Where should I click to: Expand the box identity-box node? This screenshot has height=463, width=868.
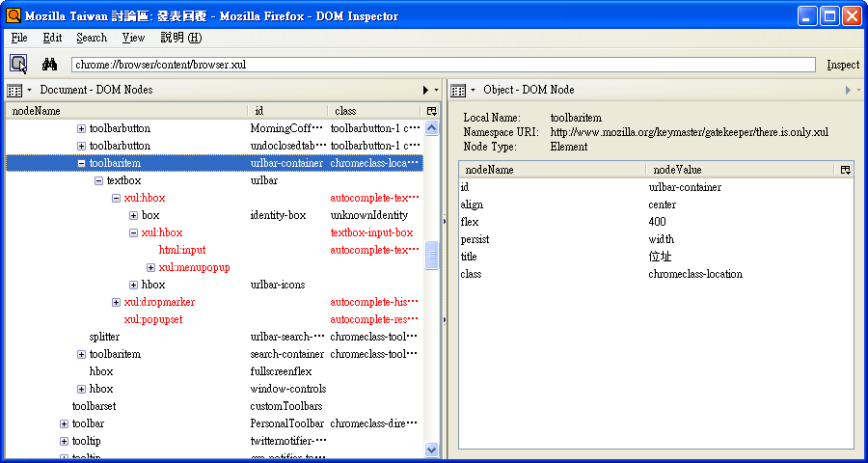click(x=134, y=216)
